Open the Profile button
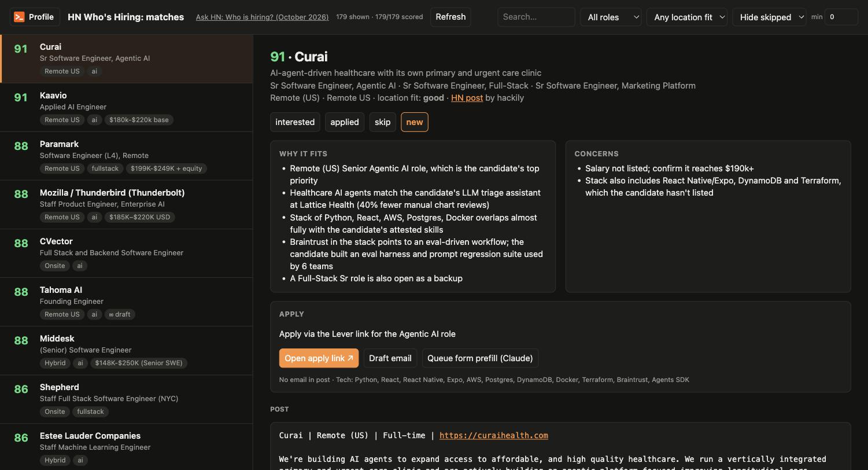Screen dimensions: 868x470 click(x=35, y=17)
